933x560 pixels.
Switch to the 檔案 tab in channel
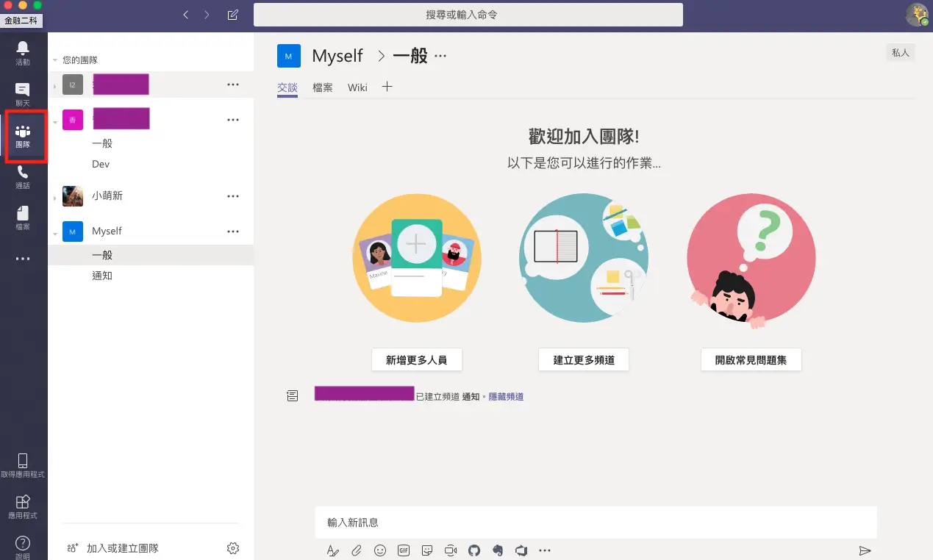pyautogui.click(x=322, y=87)
